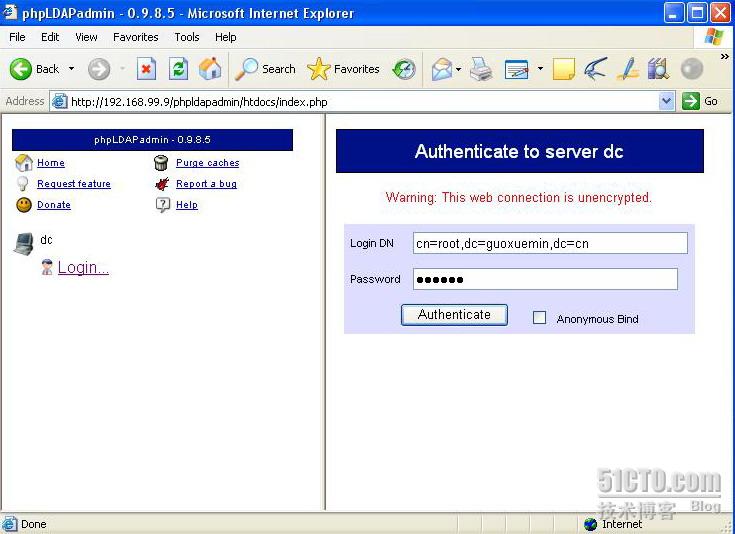Viewport: 735px width, 534px height.
Task: Click the page icon in address bar
Action: 60,101
